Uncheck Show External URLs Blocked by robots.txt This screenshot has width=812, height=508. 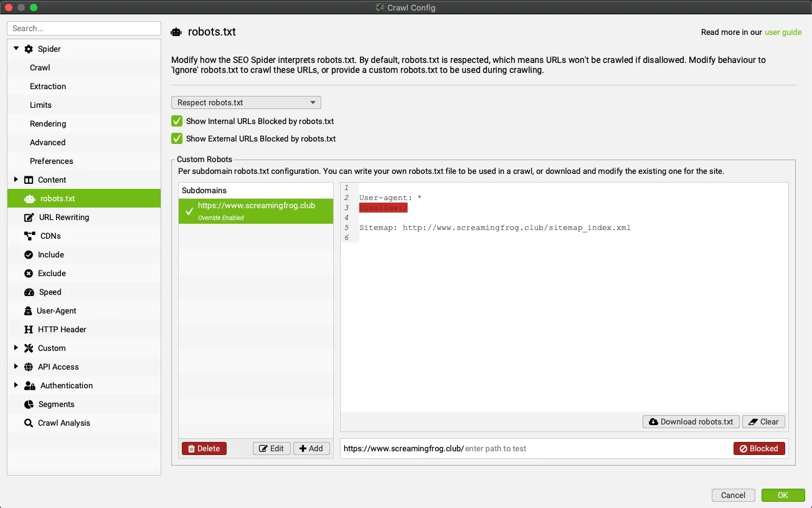click(177, 139)
